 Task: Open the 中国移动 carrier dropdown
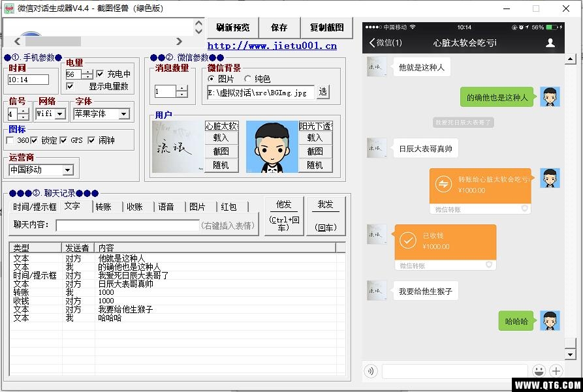pos(67,170)
